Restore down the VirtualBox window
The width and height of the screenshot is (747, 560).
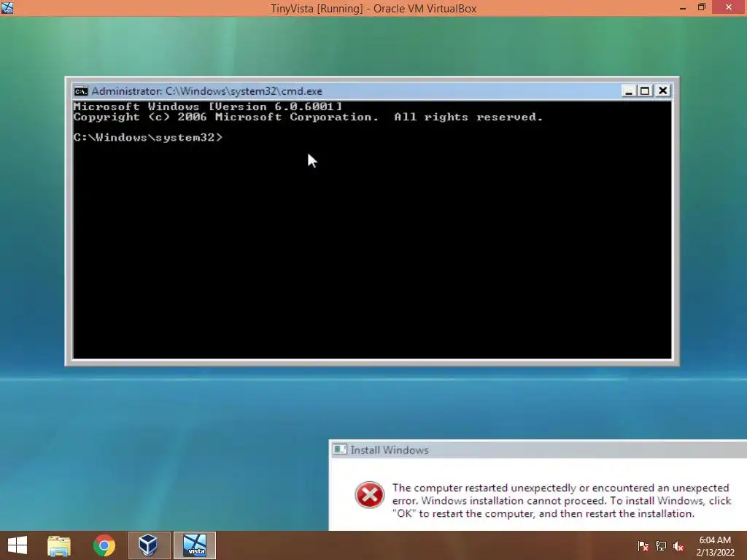702,7
